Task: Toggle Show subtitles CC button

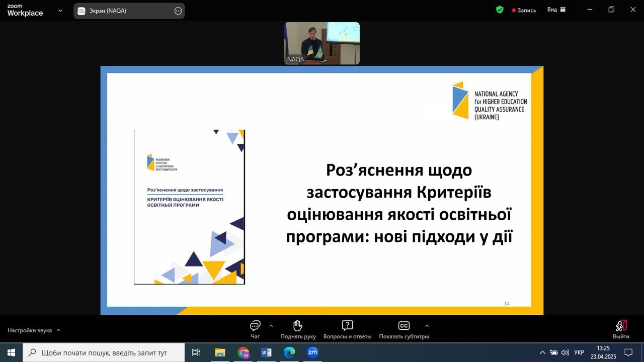Action: click(x=404, y=326)
